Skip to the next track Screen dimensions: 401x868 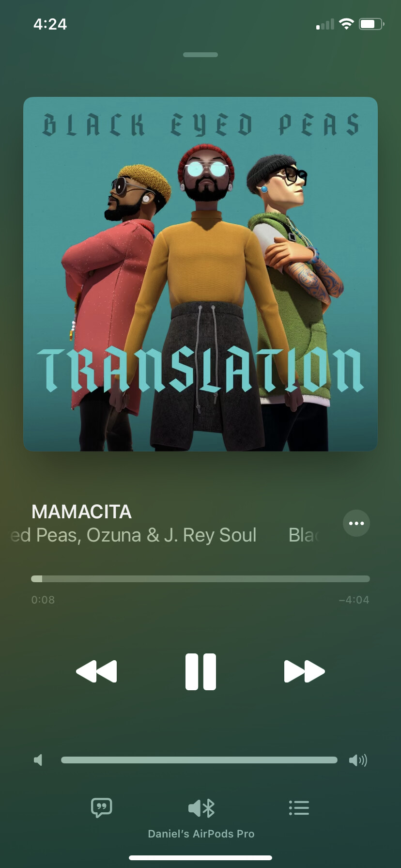pyautogui.click(x=304, y=671)
